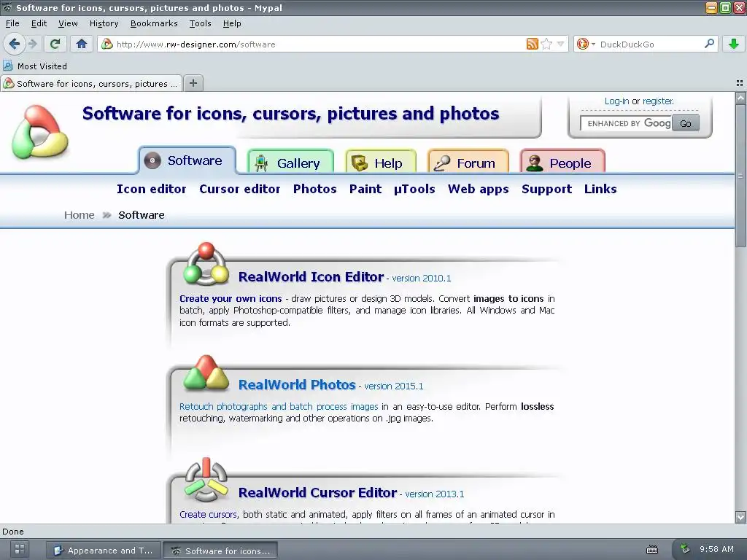Open the Most Visited bookmarks folder
Viewport: 747px width, 560px height.
(x=35, y=66)
